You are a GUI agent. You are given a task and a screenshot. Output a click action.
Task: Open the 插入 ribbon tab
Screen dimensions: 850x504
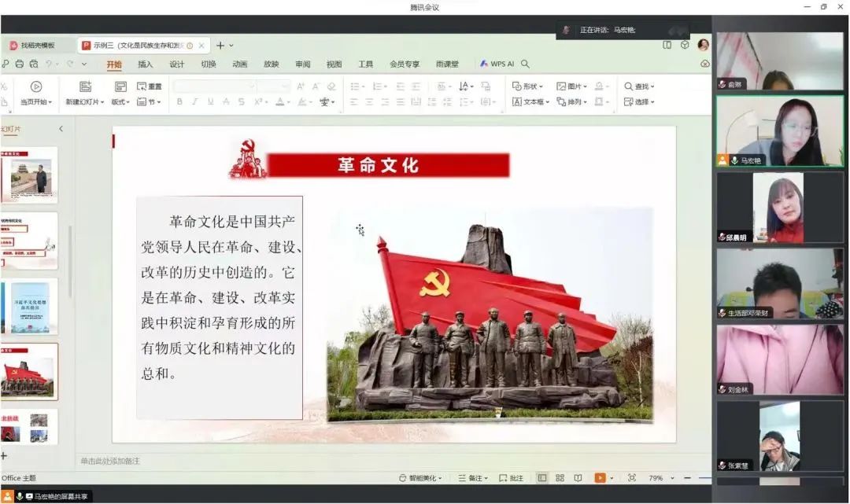tap(146, 64)
